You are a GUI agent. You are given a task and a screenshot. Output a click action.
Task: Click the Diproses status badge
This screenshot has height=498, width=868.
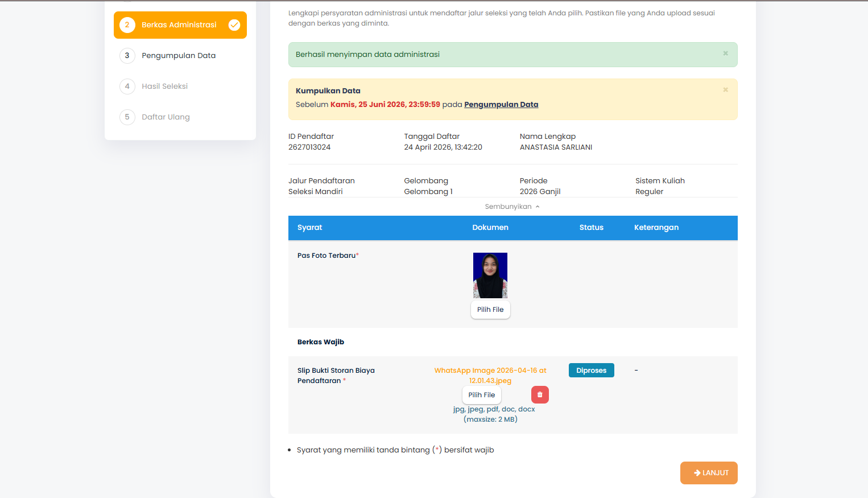coord(591,371)
